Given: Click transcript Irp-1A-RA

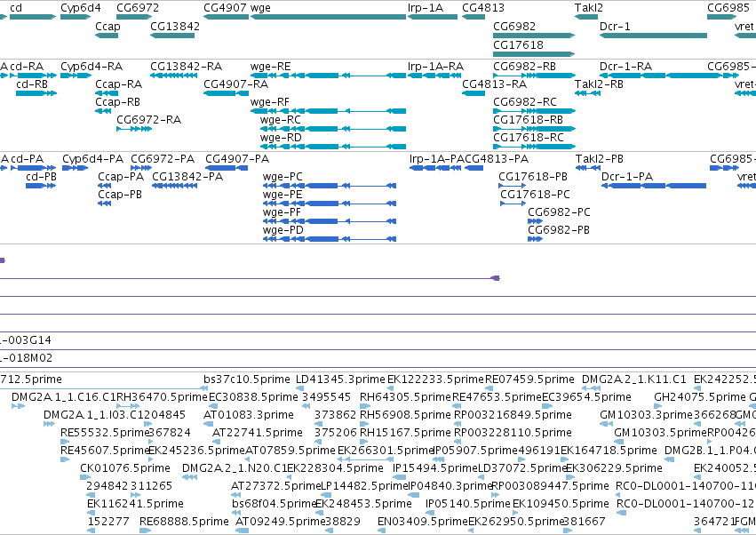Looking at the screenshot, I should coord(433,76).
